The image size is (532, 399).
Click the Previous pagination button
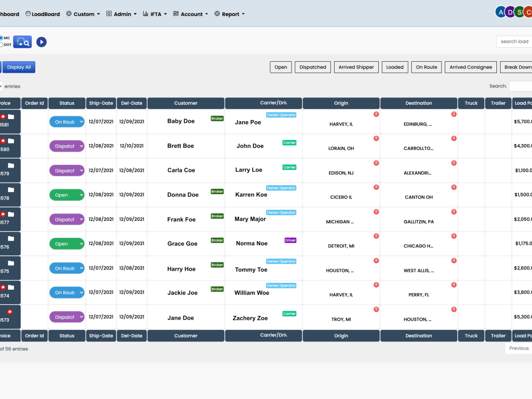[519, 348]
